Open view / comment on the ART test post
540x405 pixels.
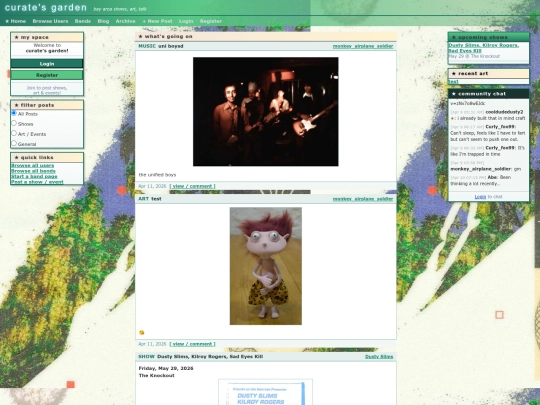(193, 344)
